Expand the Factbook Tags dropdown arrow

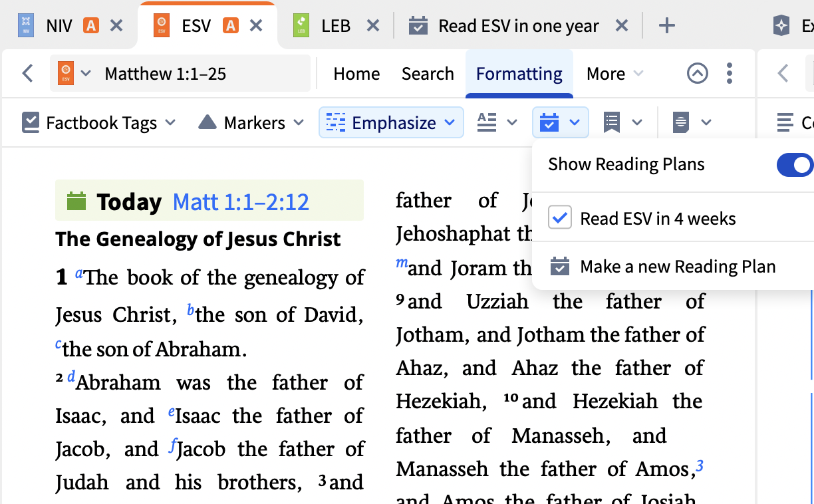coord(170,122)
